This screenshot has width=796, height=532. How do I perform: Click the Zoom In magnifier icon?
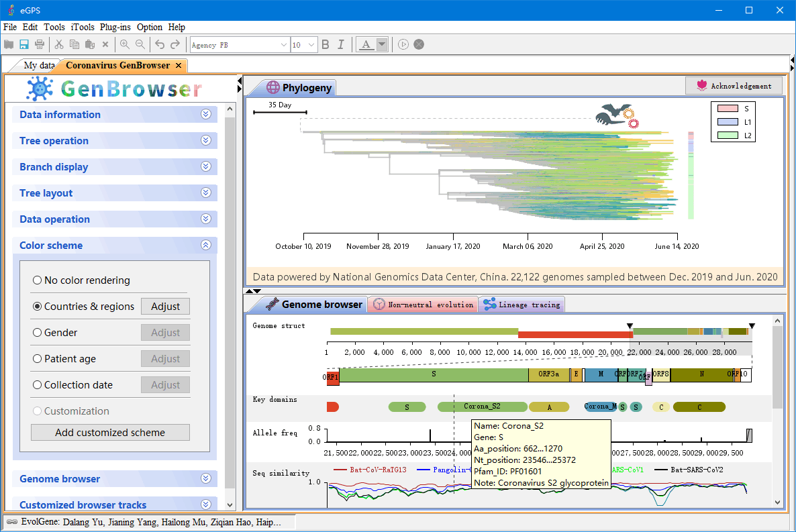[125, 44]
